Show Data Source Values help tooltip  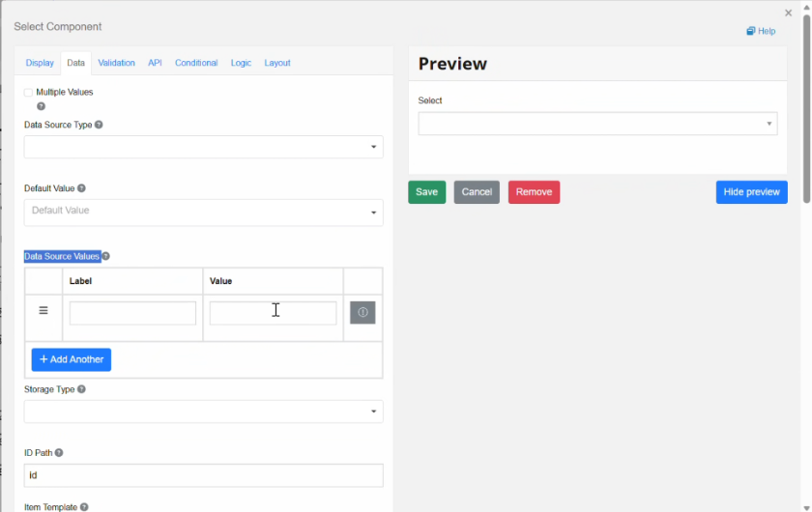[105, 256]
